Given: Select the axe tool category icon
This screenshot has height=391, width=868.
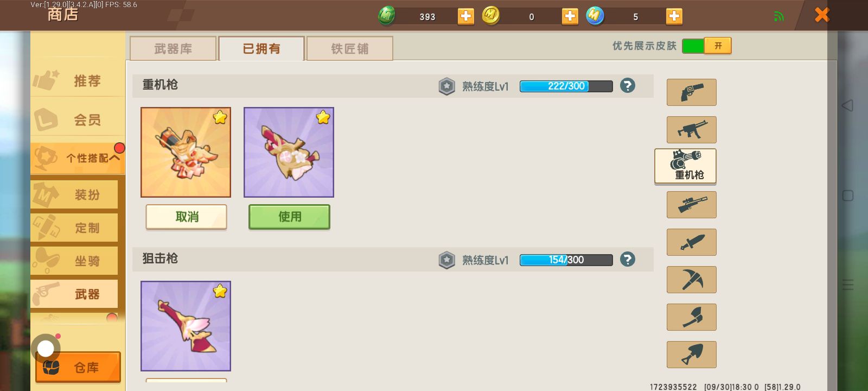Looking at the screenshot, I should point(691,317).
